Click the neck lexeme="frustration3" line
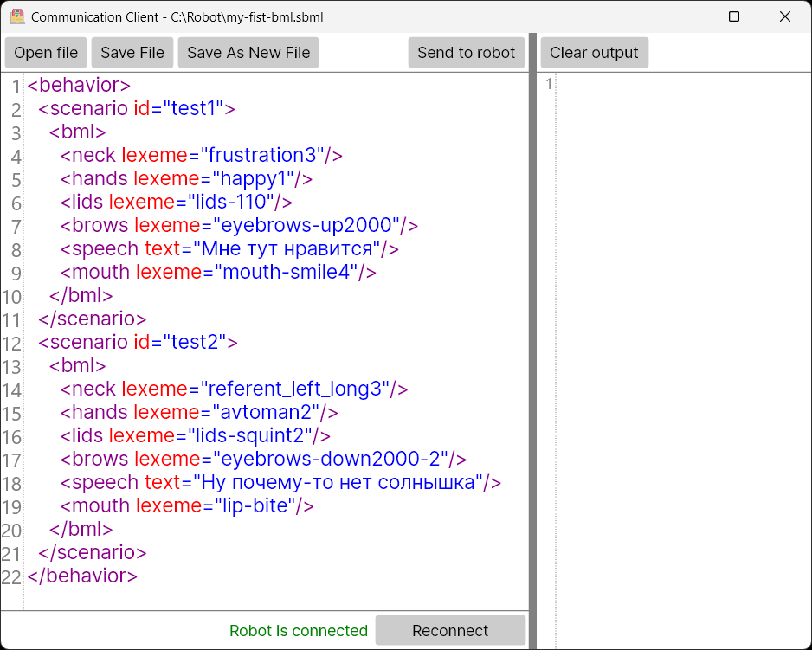The image size is (812, 650). pyautogui.click(x=202, y=155)
